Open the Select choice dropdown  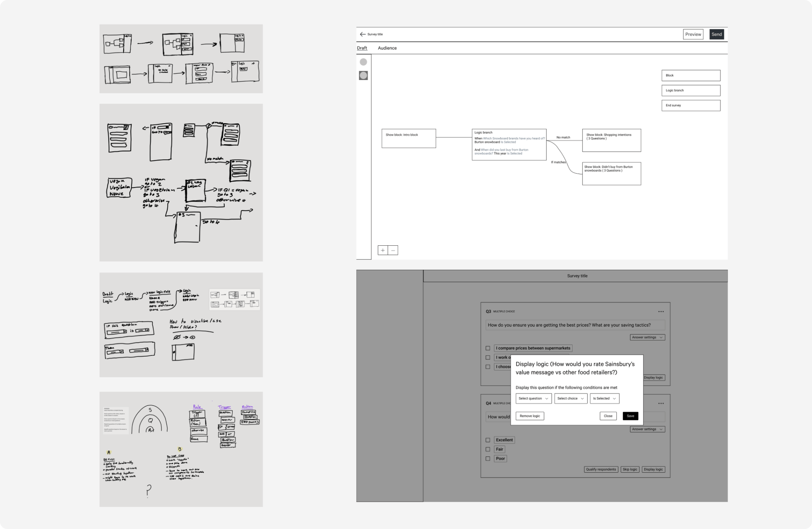[571, 398]
